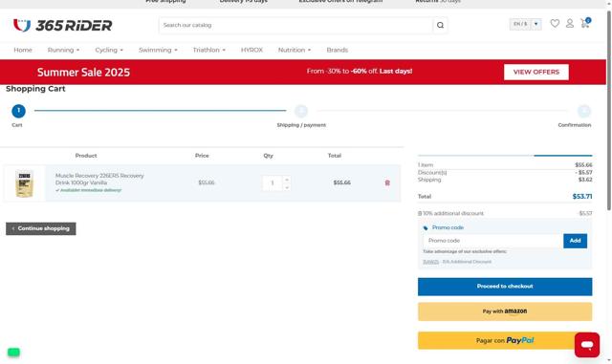Focus the Search our catalog field
Screen dimensions: 612x364
click(296, 26)
